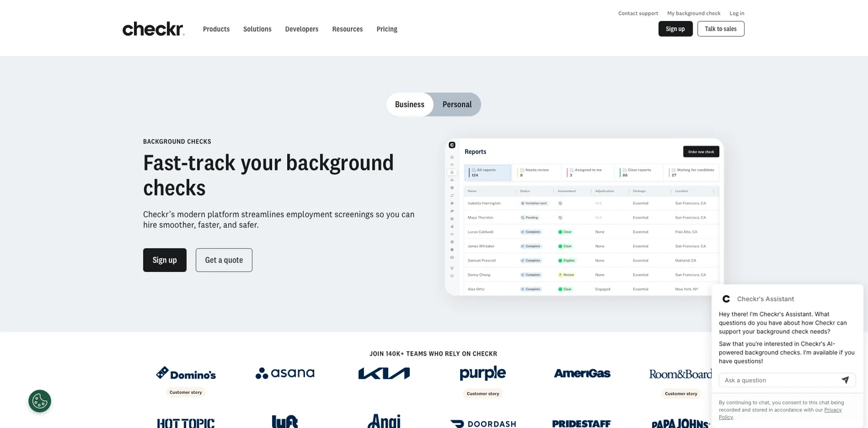Click the Papa Johns logo

680,424
